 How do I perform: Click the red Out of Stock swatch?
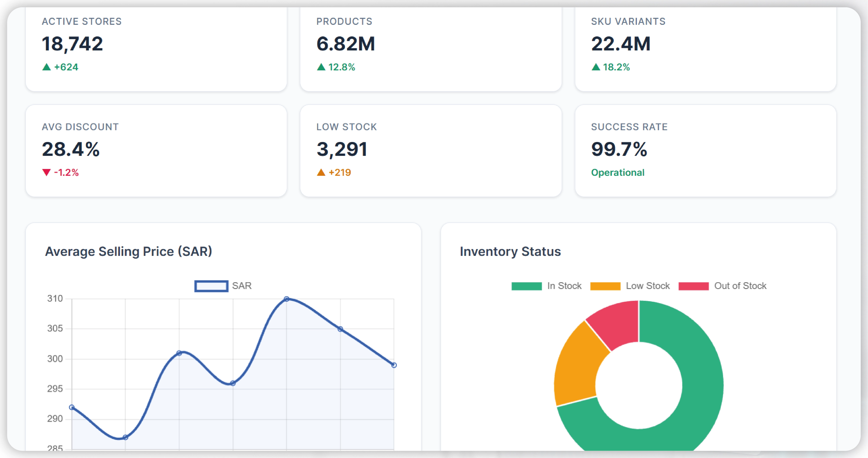(693, 286)
